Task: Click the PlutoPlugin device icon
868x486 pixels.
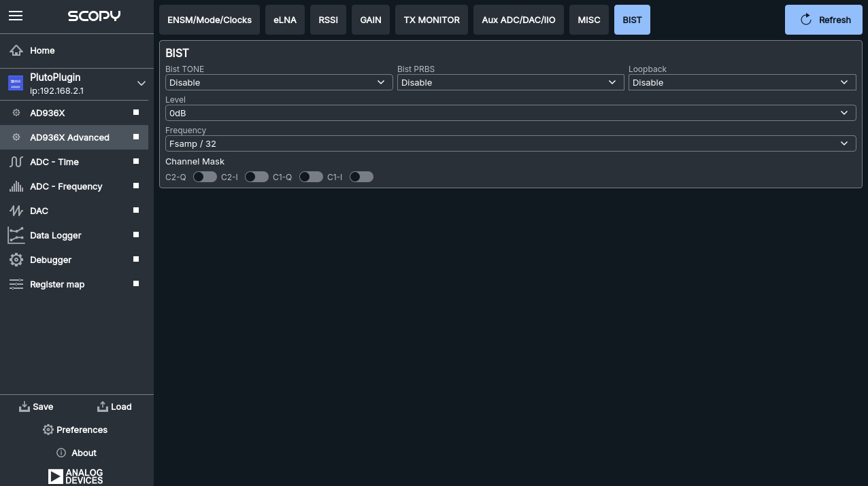Action: coord(16,84)
